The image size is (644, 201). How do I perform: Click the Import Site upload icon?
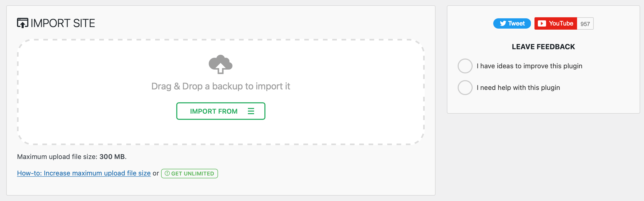point(23,23)
